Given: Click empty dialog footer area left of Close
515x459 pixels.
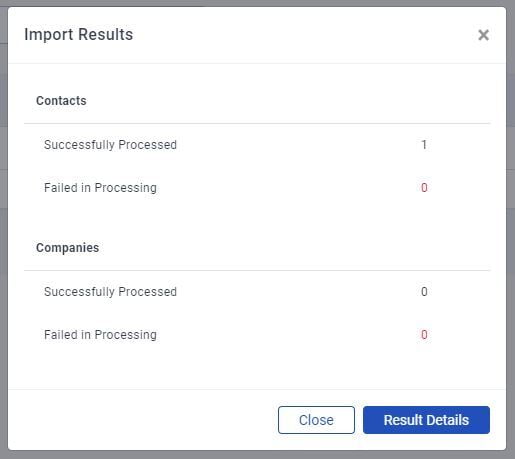Looking at the screenshot, I should pyautogui.click(x=143, y=420).
